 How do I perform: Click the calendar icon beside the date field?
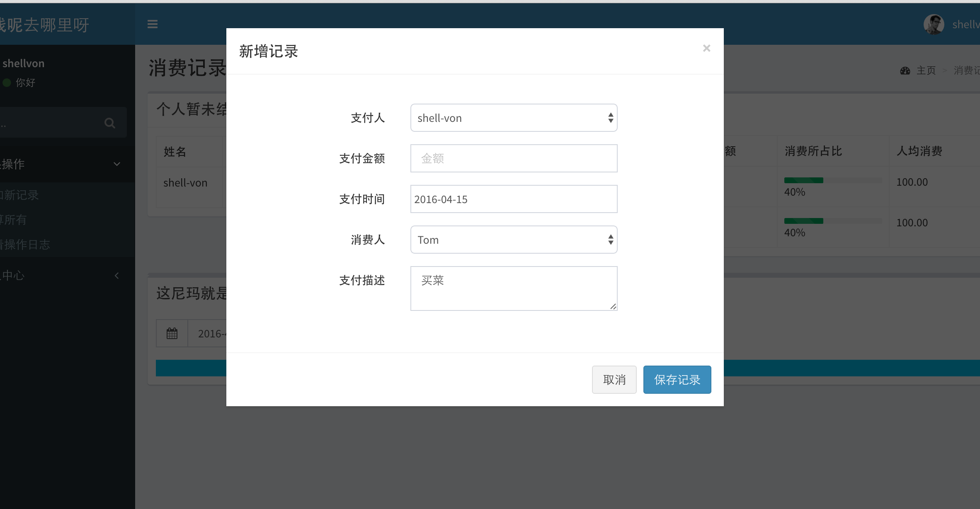click(x=172, y=333)
